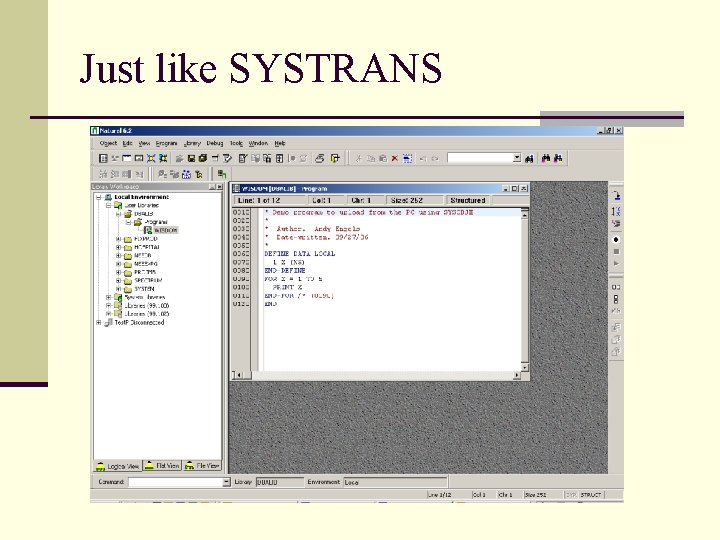Click the printer toolbar icon
This screenshot has width=720, height=540.
coord(320,158)
